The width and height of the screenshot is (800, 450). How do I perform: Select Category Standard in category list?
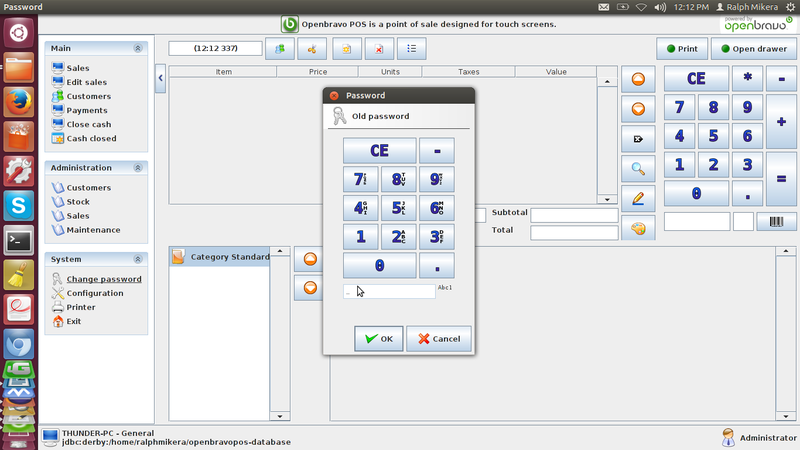219,257
